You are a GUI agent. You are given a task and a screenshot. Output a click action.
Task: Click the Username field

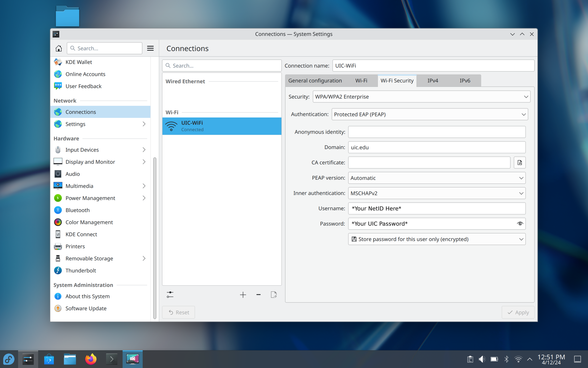(x=437, y=209)
